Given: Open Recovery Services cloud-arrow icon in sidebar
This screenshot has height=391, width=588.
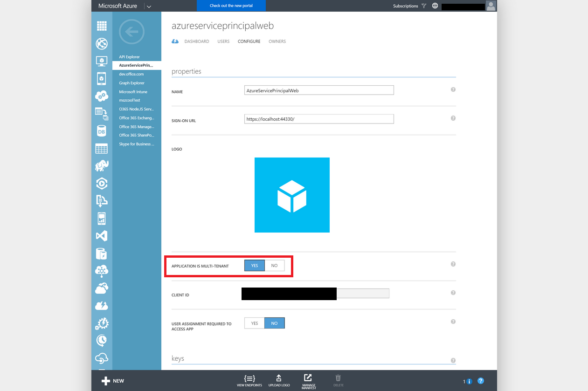Looking at the screenshot, I should [102, 288].
